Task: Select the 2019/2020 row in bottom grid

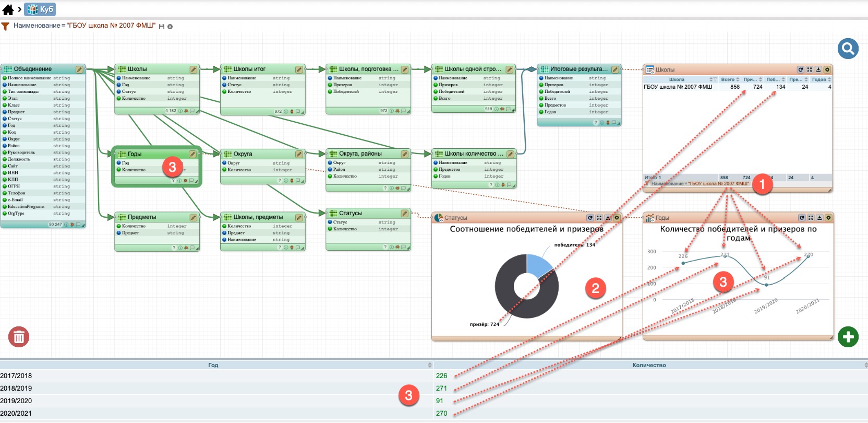Action: (209, 401)
